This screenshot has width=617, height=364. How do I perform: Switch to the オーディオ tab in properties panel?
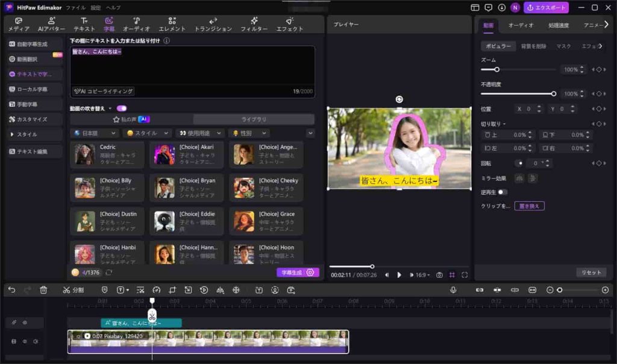point(521,25)
